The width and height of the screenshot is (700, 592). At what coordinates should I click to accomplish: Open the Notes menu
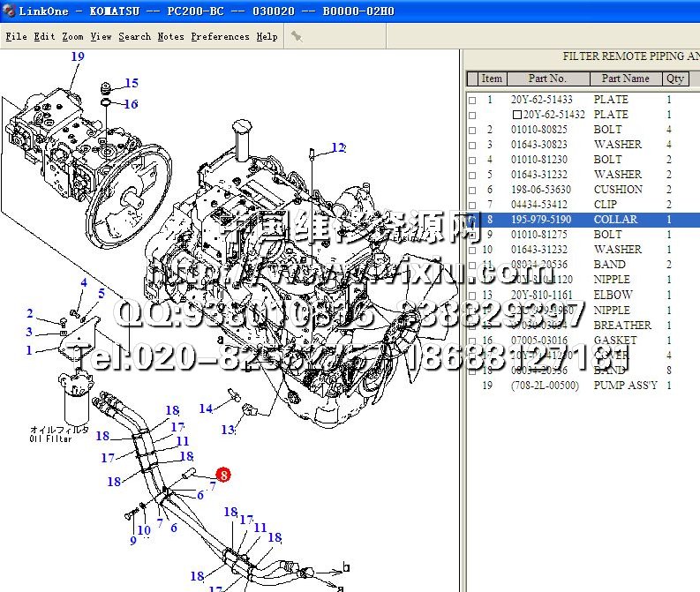(170, 37)
